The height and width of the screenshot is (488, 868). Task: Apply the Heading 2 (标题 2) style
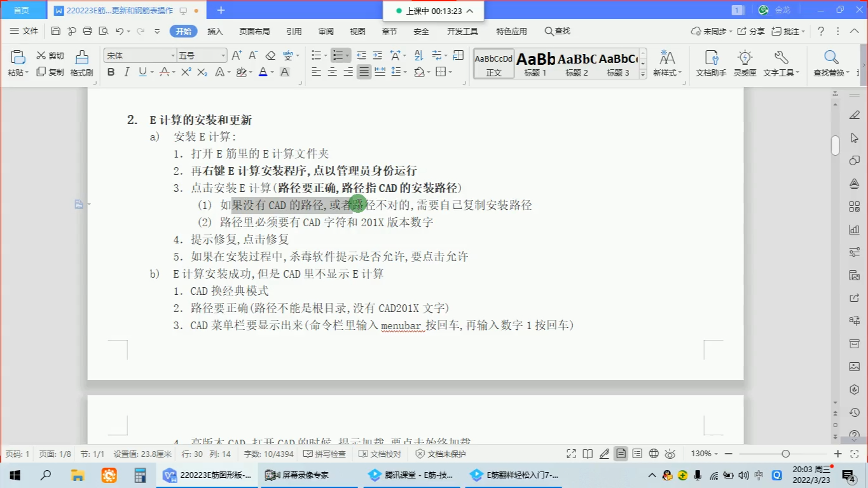click(x=577, y=64)
